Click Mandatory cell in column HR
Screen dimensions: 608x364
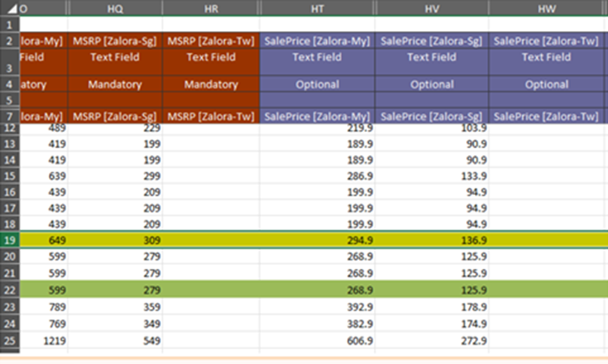point(211,84)
